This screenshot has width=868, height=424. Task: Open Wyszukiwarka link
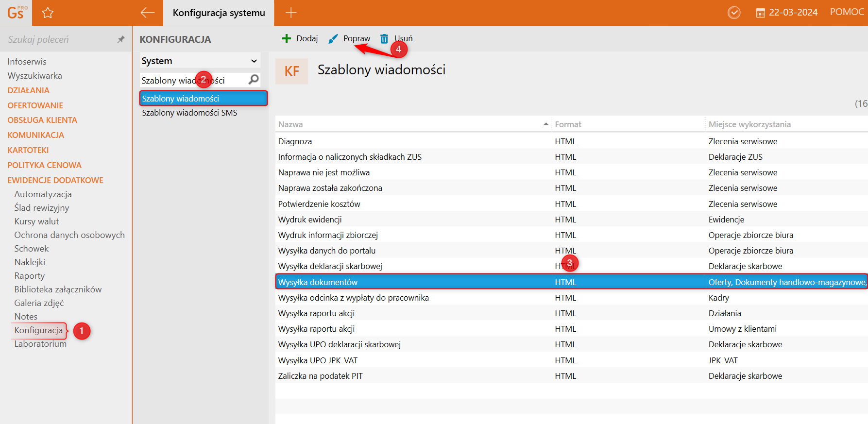(x=35, y=76)
